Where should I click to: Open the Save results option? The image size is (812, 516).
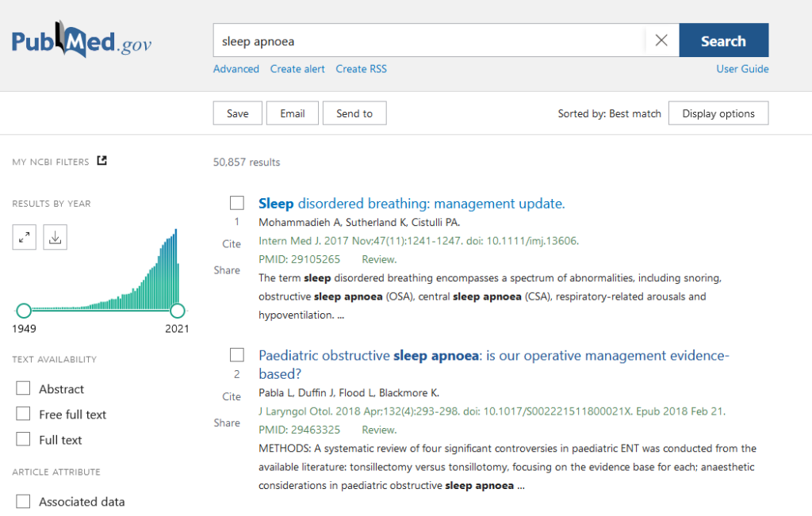[237, 113]
